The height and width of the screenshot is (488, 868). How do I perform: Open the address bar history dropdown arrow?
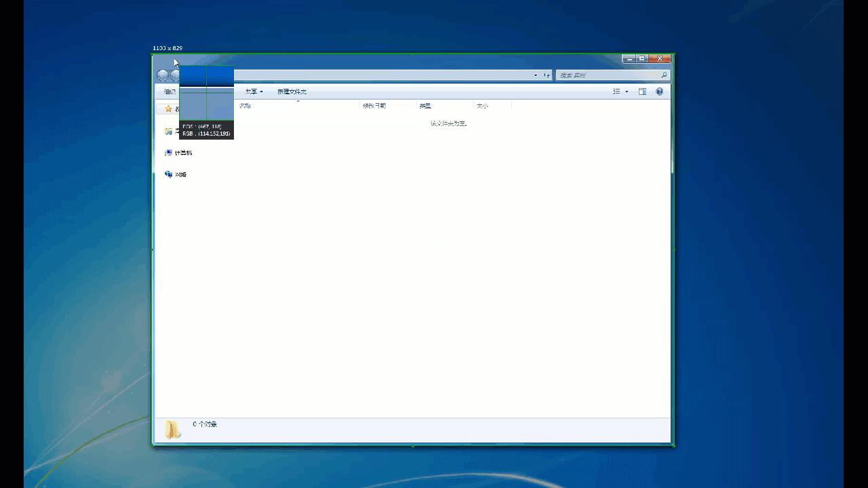(x=536, y=75)
